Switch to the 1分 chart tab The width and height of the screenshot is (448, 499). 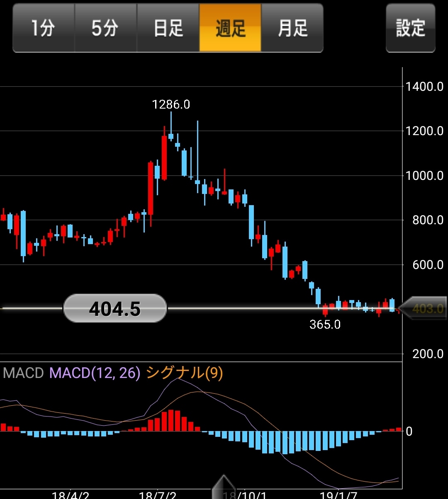point(44,28)
